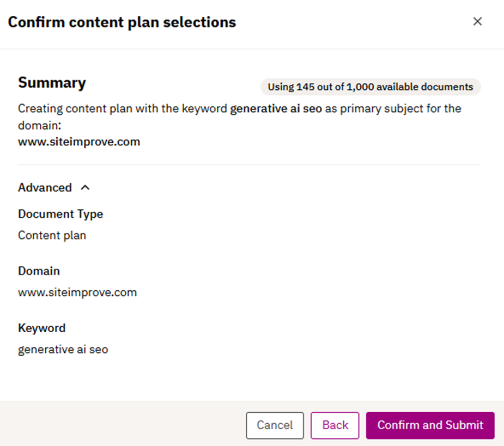Click bold 'generative ai seo' in summary sentence
Viewport: 504px width, 446px height.
[x=276, y=108]
